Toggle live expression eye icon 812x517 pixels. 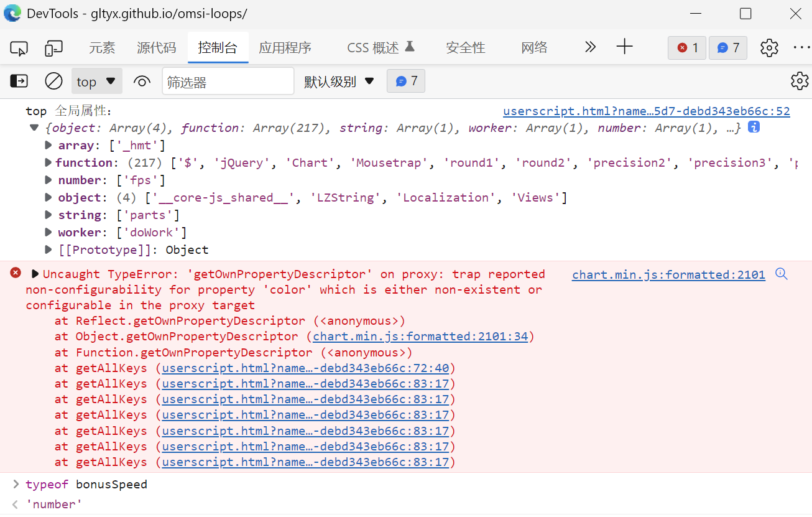[x=142, y=82]
